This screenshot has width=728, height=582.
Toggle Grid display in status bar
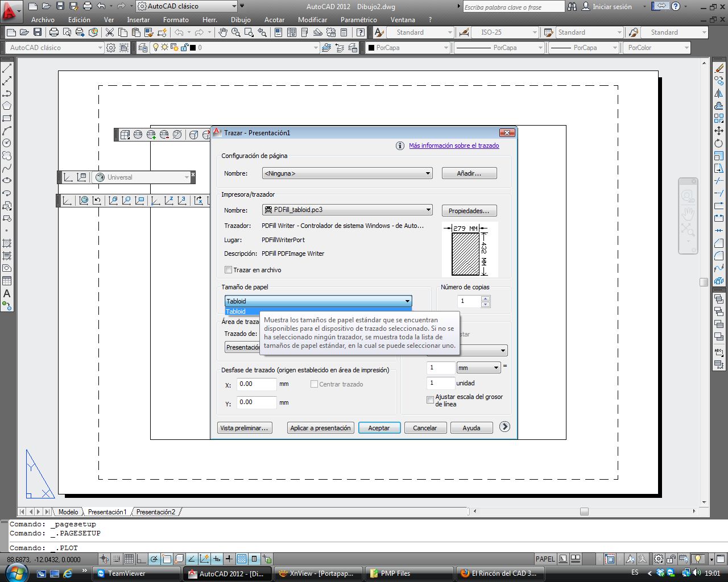pyautogui.click(x=129, y=559)
